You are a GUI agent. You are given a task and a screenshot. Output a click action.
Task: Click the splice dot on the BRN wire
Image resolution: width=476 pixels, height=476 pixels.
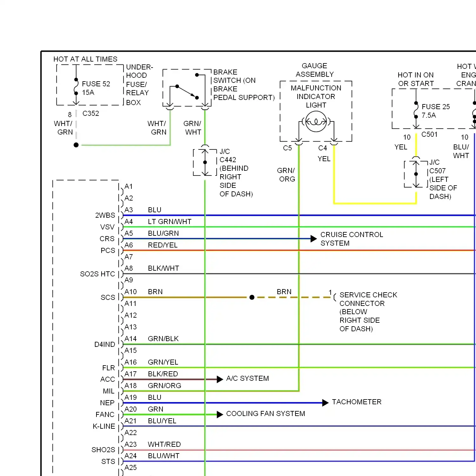252,297
